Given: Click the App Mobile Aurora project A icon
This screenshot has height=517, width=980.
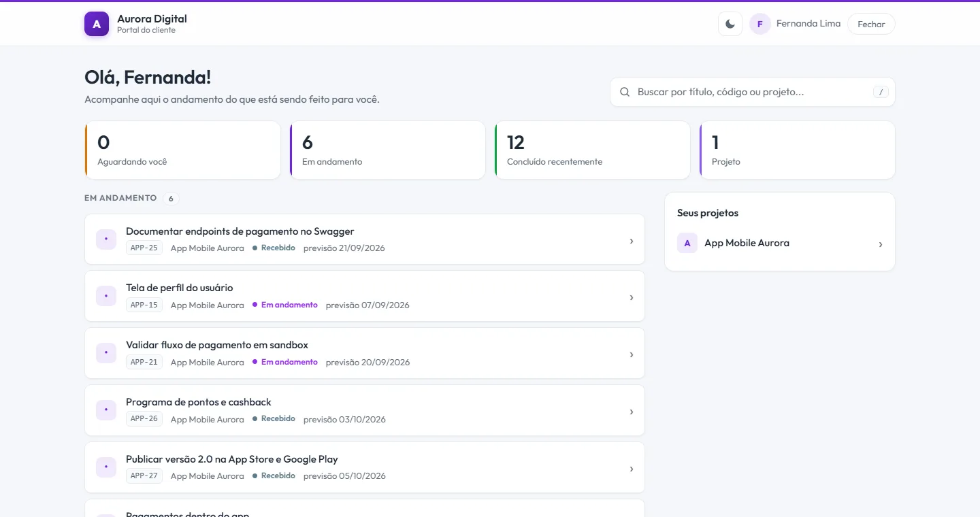Looking at the screenshot, I should click(687, 243).
